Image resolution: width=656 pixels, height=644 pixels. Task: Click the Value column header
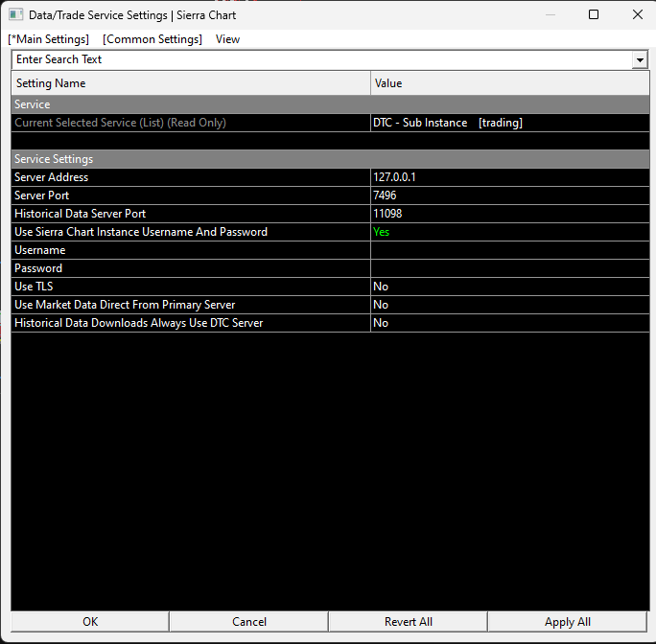[510, 83]
